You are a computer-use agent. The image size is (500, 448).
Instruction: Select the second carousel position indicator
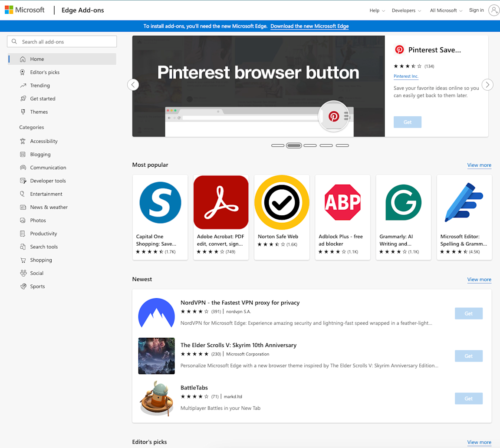[x=294, y=145]
